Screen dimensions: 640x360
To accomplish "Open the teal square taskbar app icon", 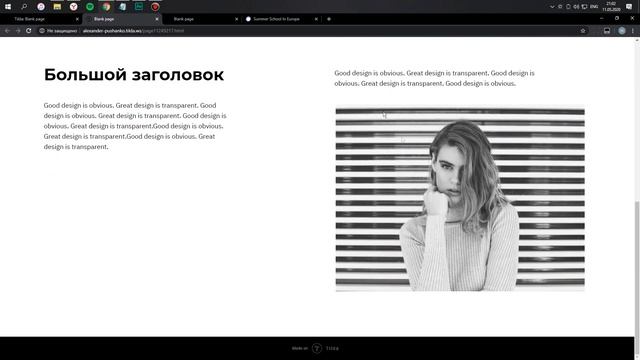I will pos(139,7).
